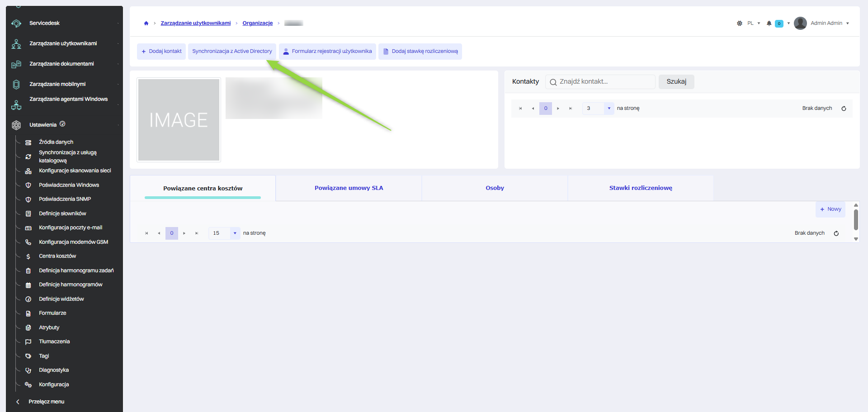Open the 15 per-page dropdown
Image resolution: width=868 pixels, height=412 pixels.
[224, 233]
